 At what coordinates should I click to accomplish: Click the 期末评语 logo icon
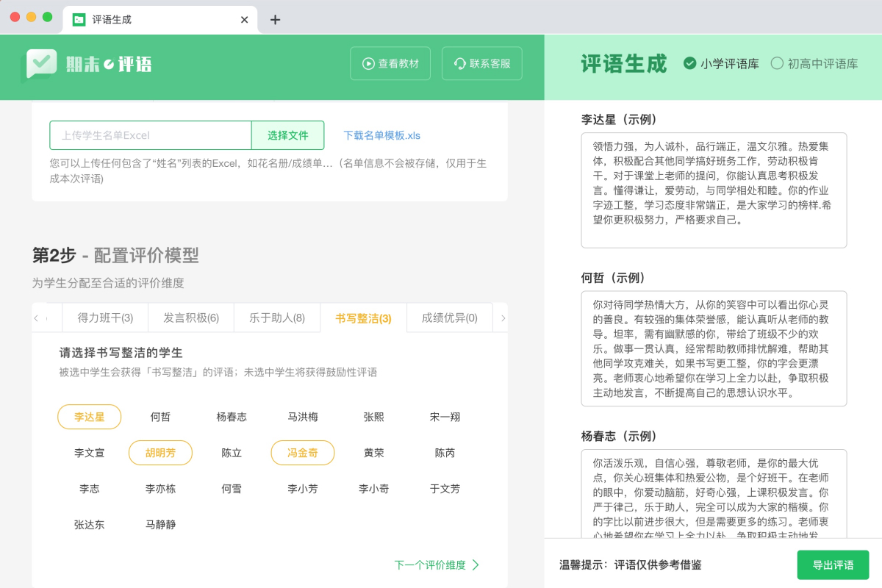pyautogui.click(x=41, y=64)
